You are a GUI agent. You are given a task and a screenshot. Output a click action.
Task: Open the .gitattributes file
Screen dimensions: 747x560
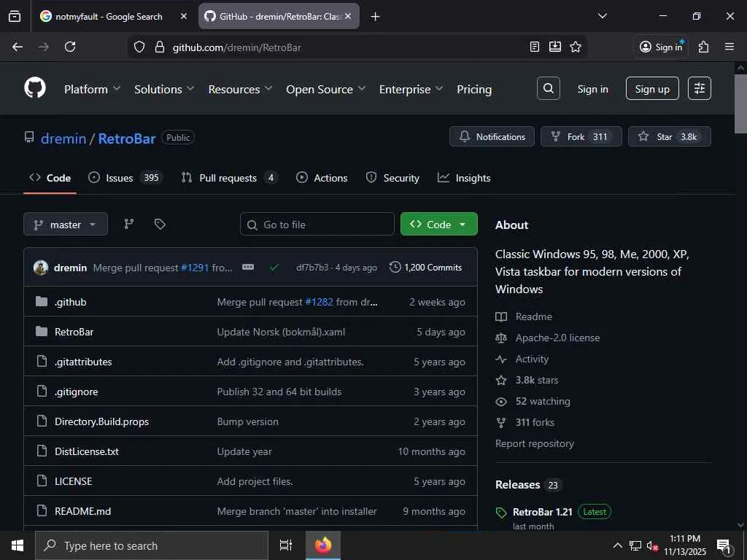point(83,362)
